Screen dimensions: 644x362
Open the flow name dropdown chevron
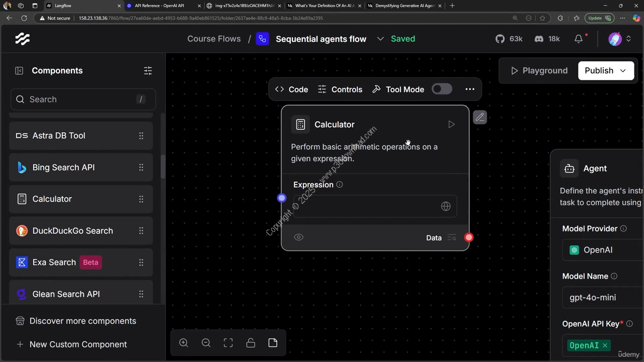click(380, 39)
